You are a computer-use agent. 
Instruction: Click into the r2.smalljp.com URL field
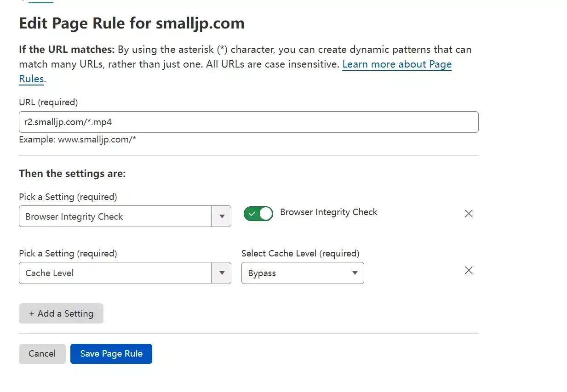[x=249, y=122]
